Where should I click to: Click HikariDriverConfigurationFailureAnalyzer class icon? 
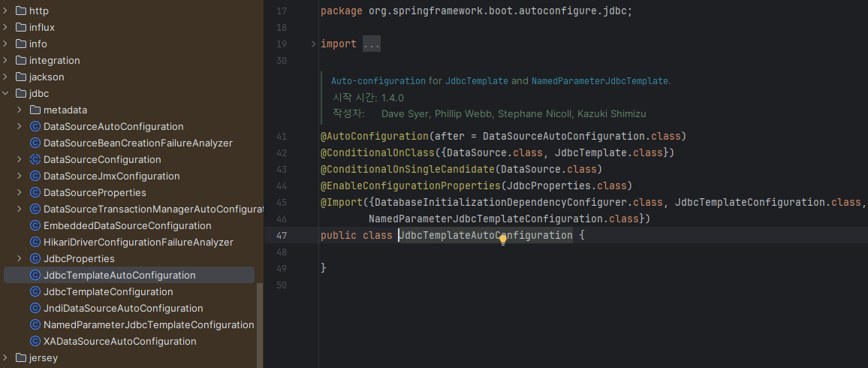[x=35, y=242]
